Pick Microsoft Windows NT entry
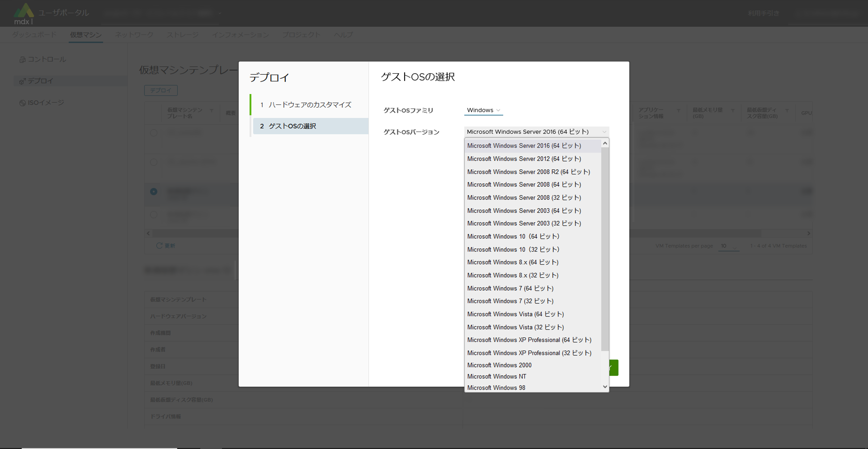Viewport: 868px width, 449px height. coord(533,377)
